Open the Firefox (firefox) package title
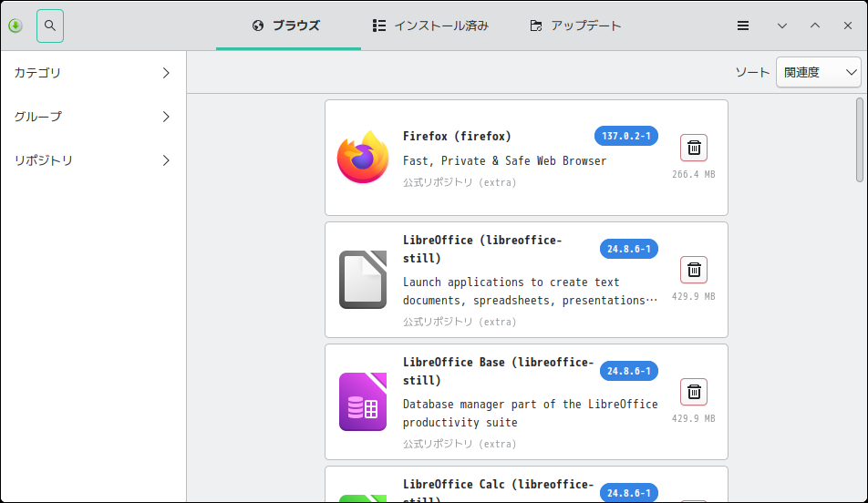868x503 pixels. point(457,136)
